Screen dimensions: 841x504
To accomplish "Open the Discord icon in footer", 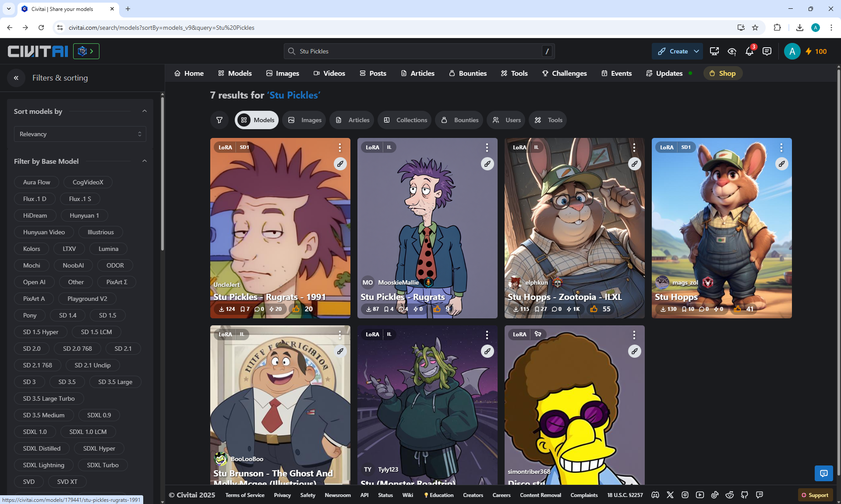I will pos(655,495).
